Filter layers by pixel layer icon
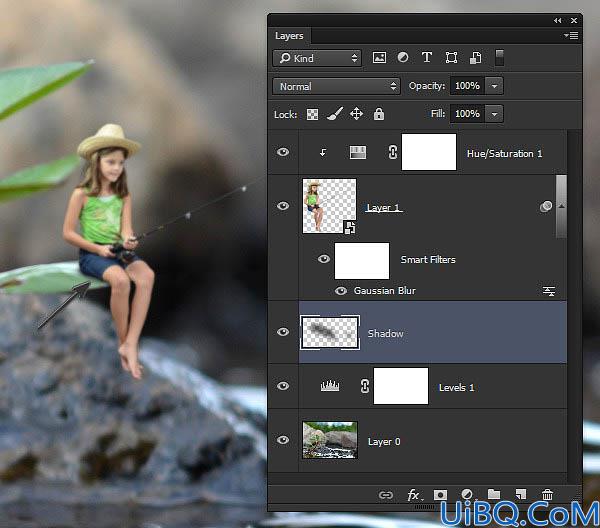This screenshot has width=600, height=528. (x=379, y=58)
